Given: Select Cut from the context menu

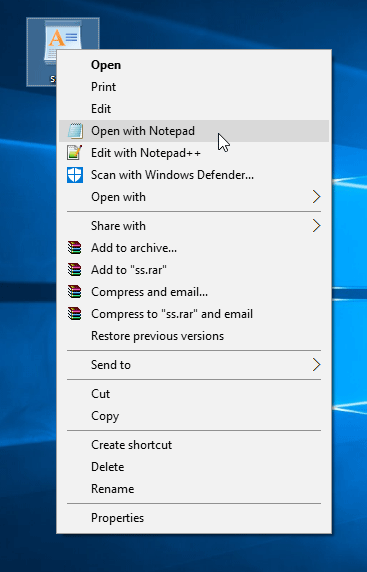Looking at the screenshot, I should click(x=194, y=394).
